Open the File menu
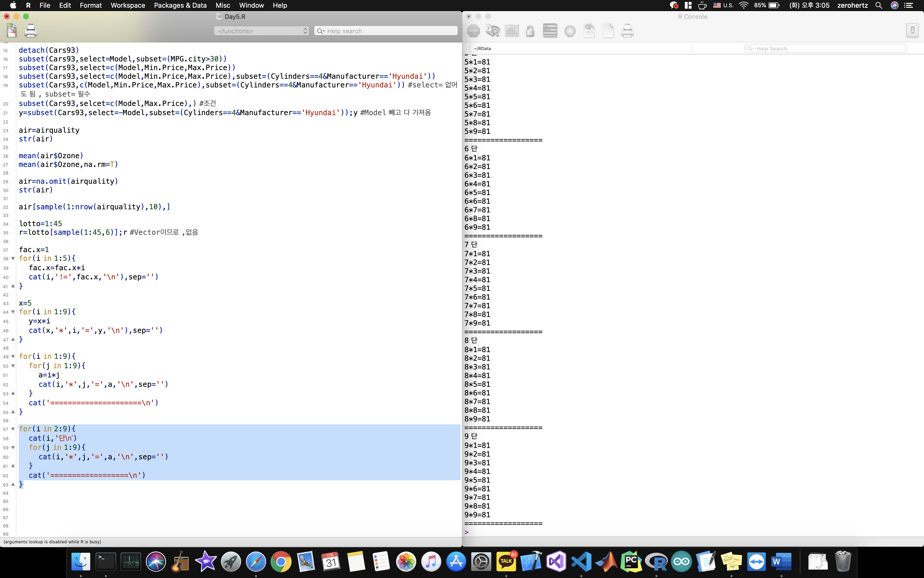This screenshot has height=578, width=924. coord(45,5)
